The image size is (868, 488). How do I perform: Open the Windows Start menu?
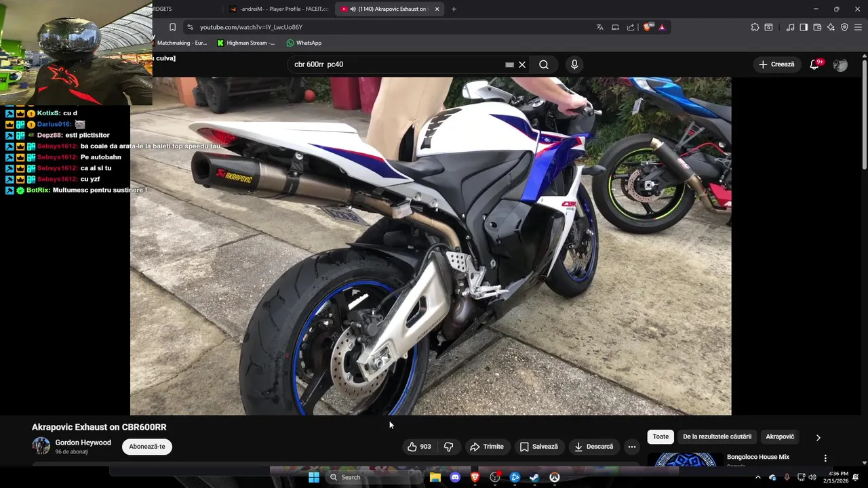point(313,477)
